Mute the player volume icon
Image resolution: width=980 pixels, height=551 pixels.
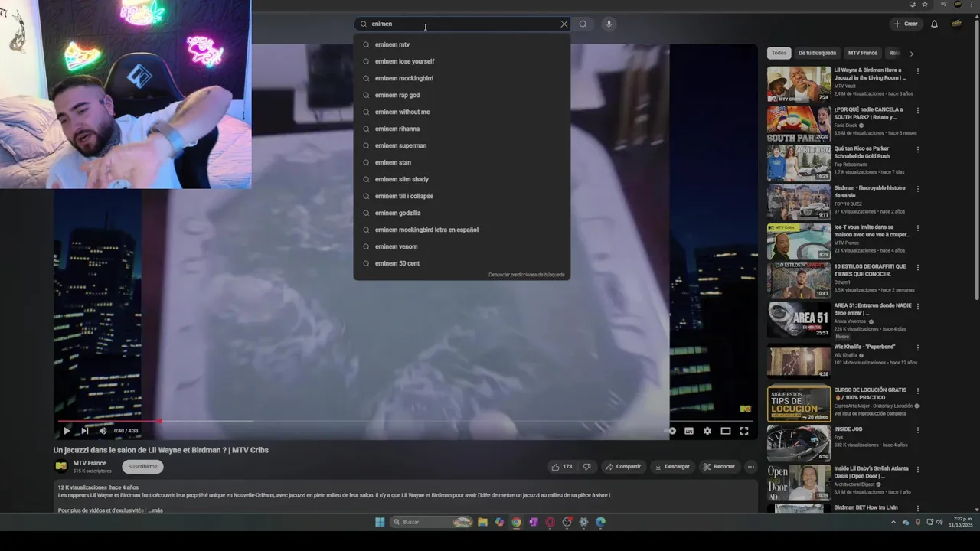[x=103, y=431]
